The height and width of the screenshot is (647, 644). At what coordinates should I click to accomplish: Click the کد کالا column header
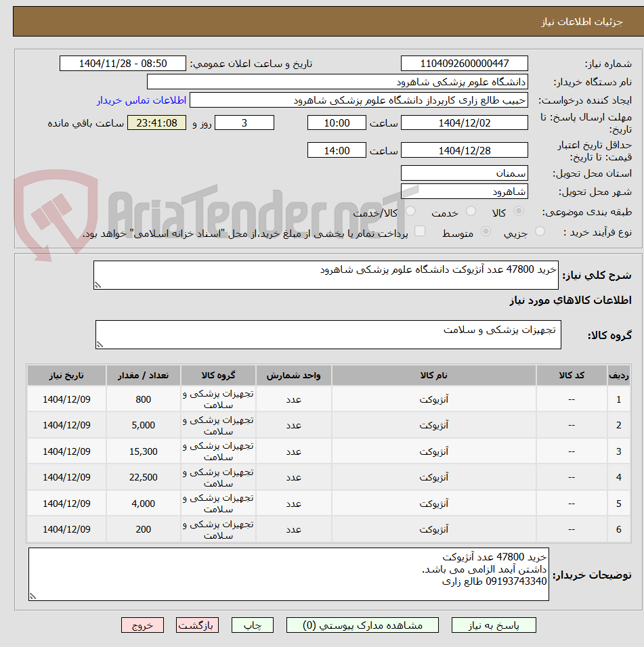click(x=572, y=376)
